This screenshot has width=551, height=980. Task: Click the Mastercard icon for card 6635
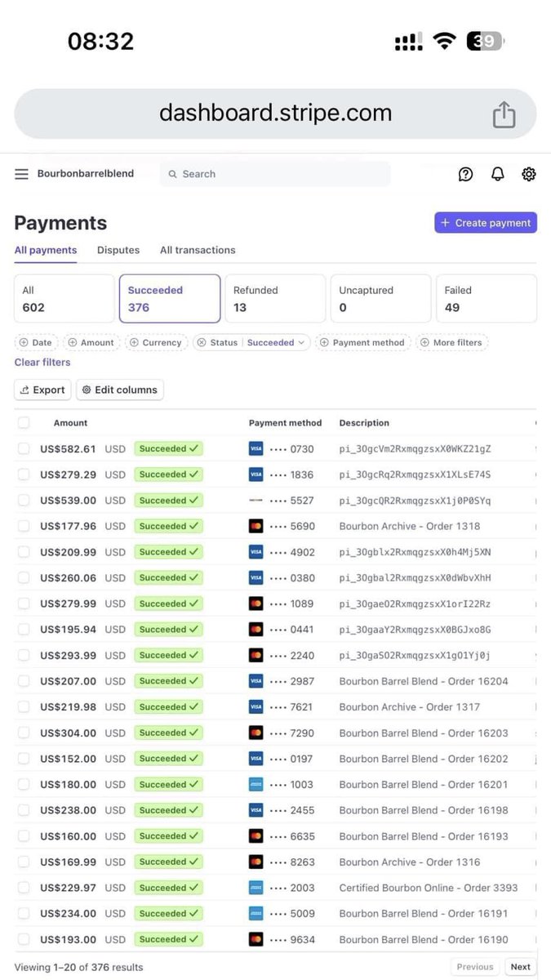(256, 836)
